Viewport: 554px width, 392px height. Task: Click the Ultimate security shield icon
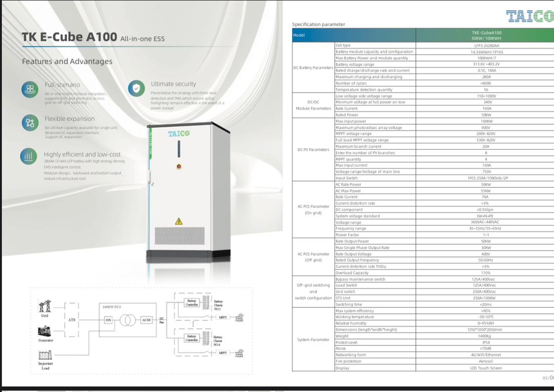tap(135, 88)
